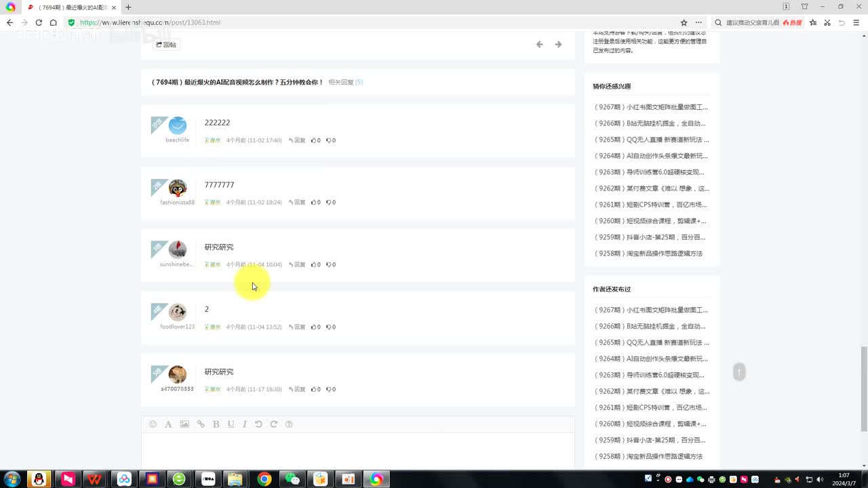Screen dimensions: 868x488
Task: Open WeChat from the taskbar
Action: (x=292, y=479)
